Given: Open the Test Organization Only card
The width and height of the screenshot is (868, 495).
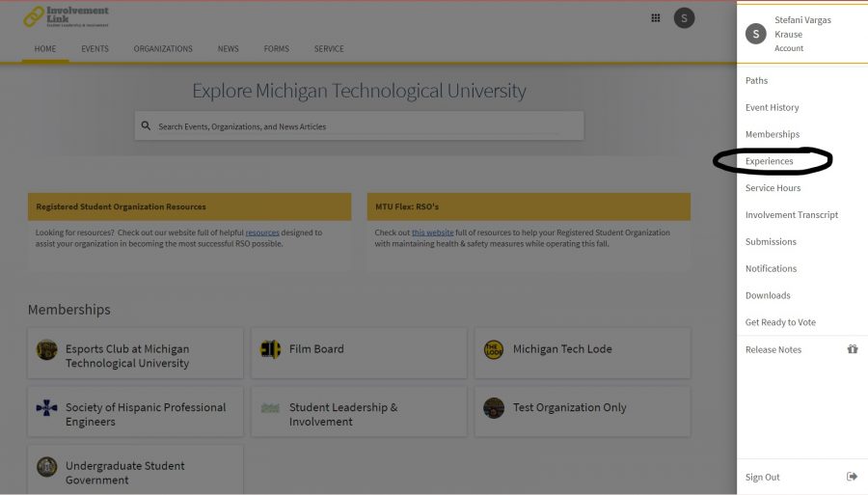Looking at the screenshot, I should [583, 411].
